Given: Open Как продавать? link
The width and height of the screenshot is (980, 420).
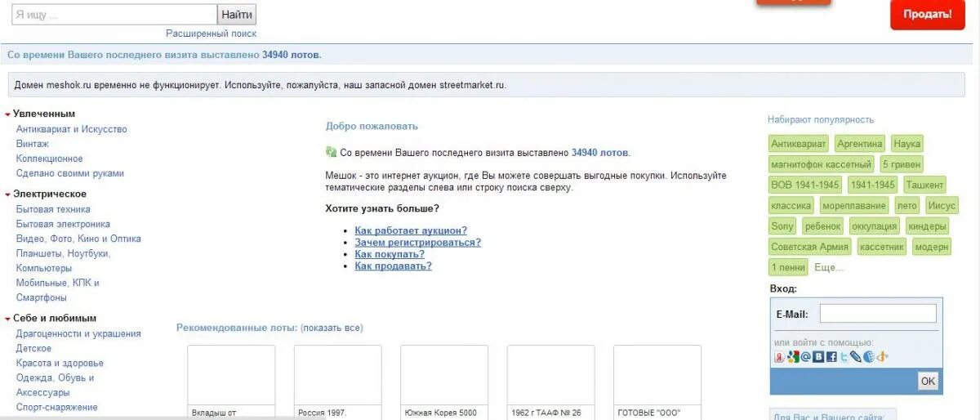Looking at the screenshot, I should 393,266.
